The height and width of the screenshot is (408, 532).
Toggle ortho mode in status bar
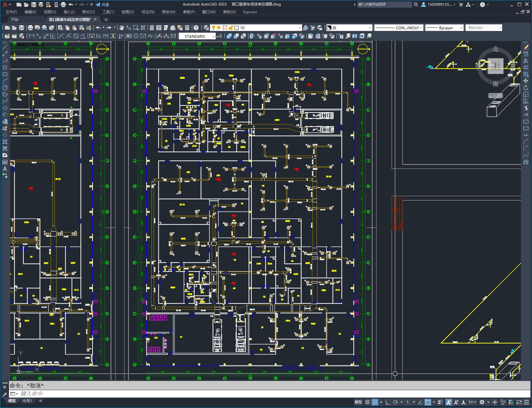388,402
